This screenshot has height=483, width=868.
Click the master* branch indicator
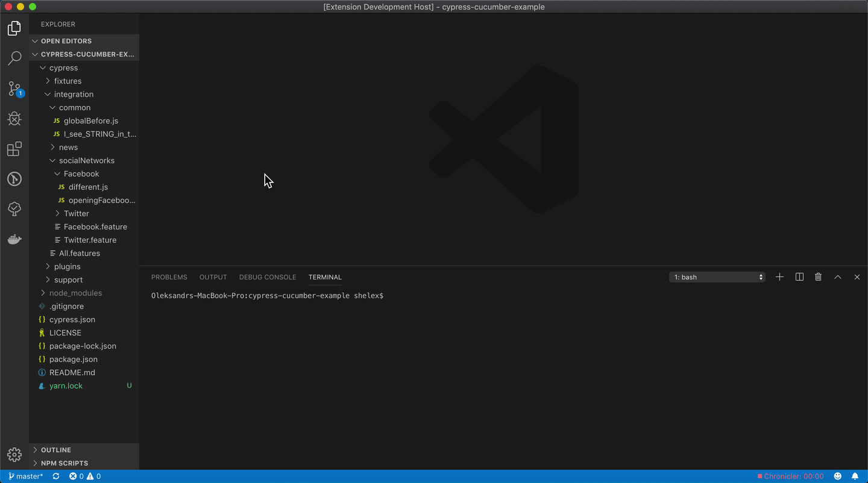click(26, 476)
